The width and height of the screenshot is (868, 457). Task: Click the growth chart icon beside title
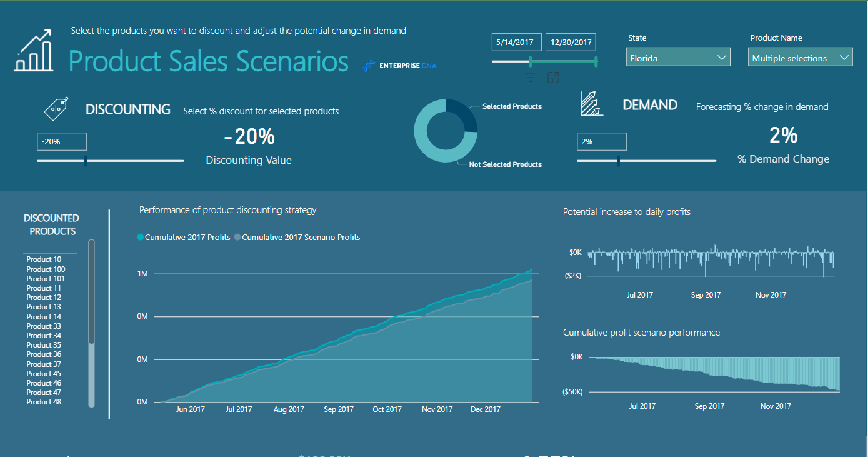click(x=34, y=53)
